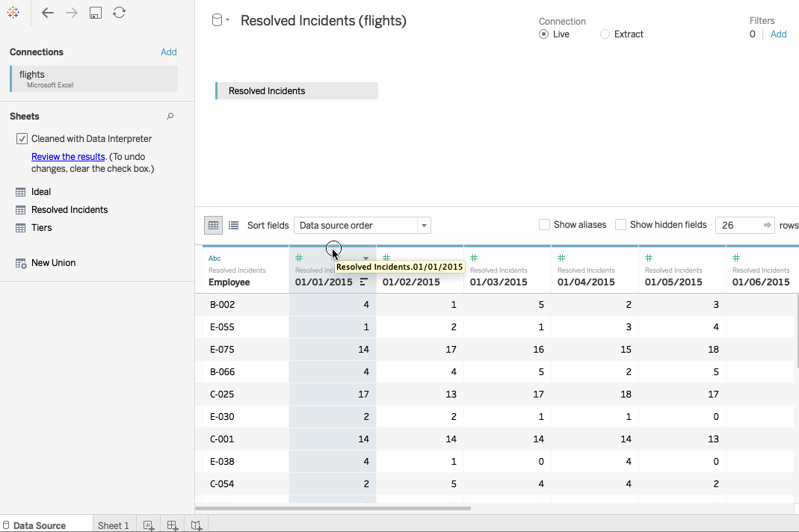Uncheck Cleaned with Data Interpreter
Screen dimensions: 799x532
[22, 139]
